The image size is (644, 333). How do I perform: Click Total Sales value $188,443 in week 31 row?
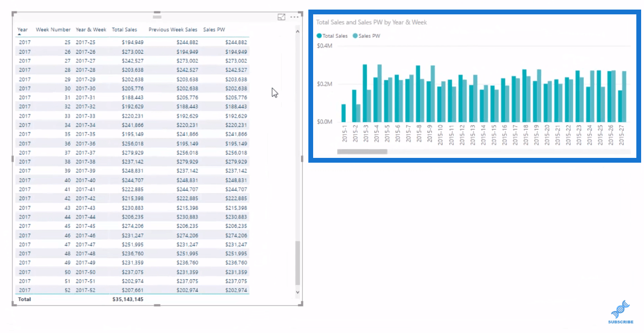click(133, 98)
